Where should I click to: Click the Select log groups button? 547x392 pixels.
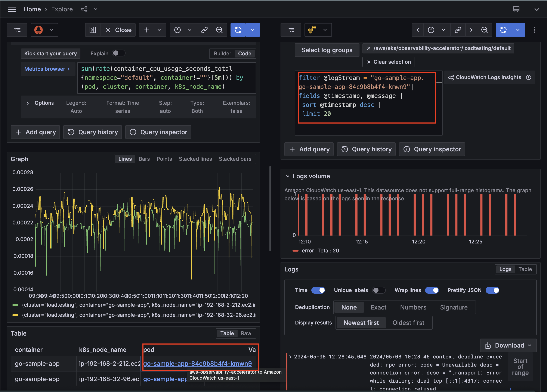click(x=327, y=50)
